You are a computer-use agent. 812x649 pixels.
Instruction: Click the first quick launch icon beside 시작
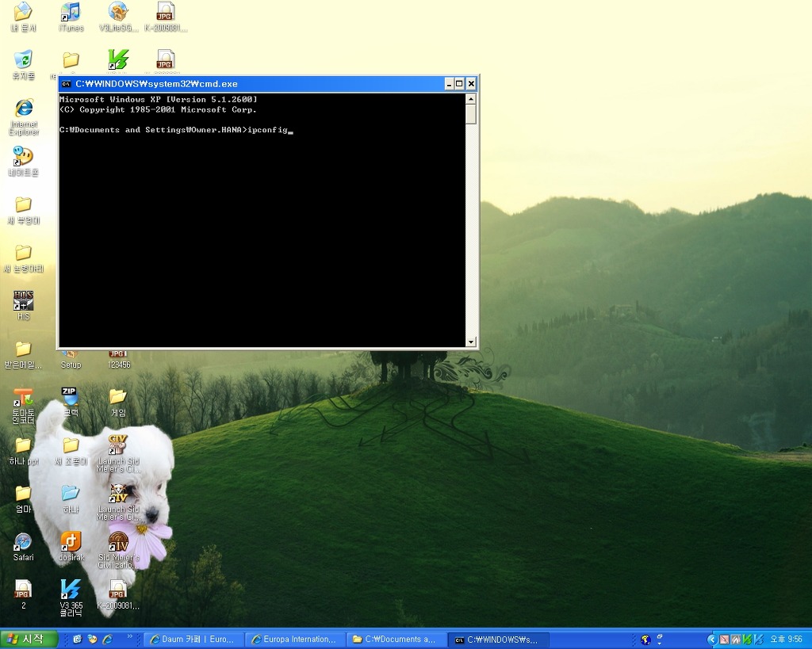77,639
